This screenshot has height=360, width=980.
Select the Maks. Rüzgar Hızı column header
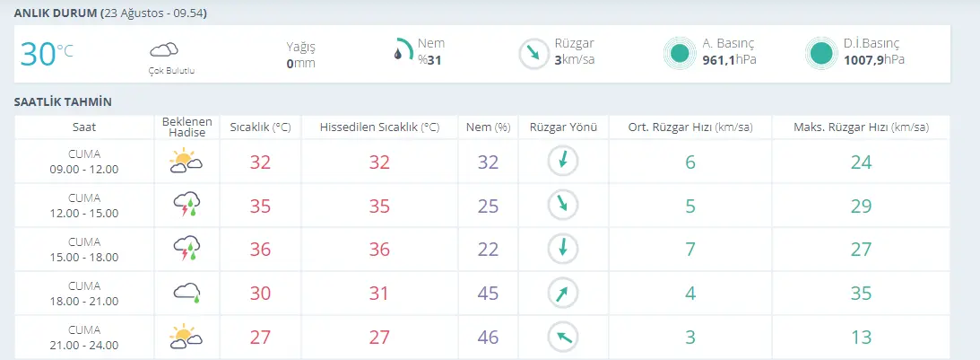click(861, 127)
